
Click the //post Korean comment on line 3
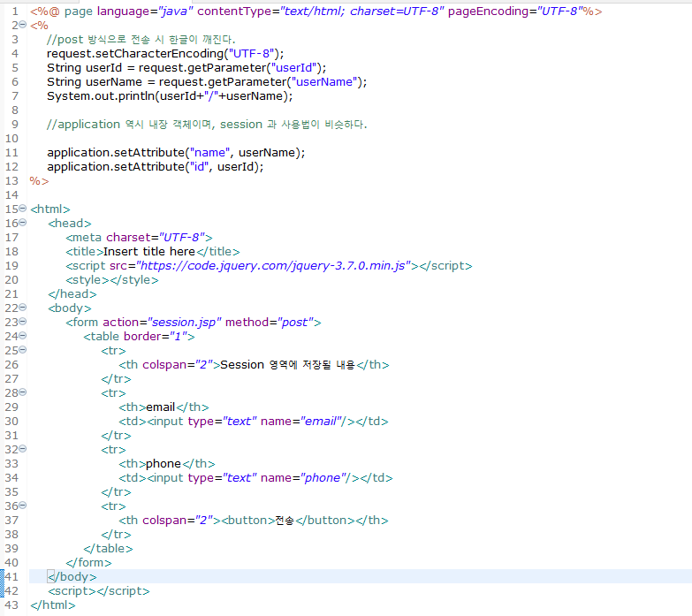click(x=141, y=40)
